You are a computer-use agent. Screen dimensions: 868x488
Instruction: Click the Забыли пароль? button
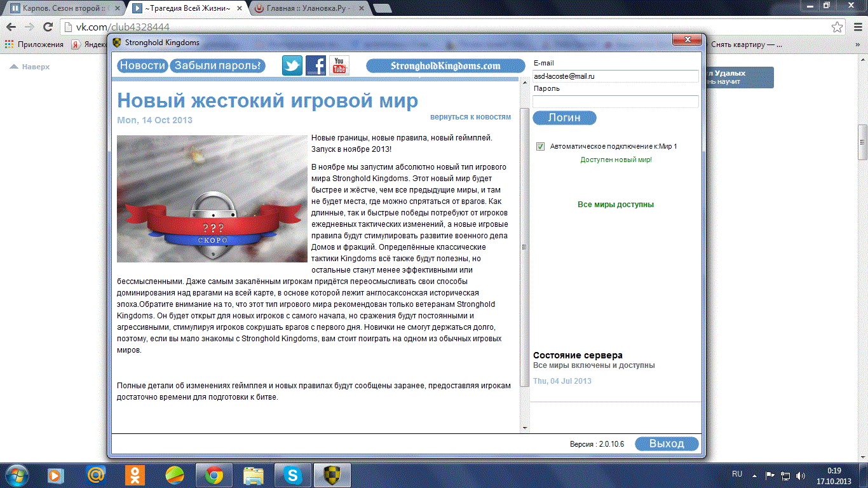[x=217, y=65]
